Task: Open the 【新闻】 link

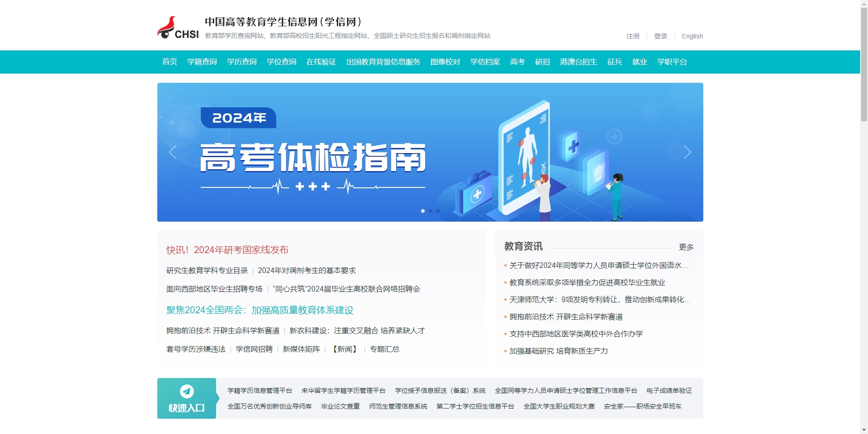Action: click(345, 349)
